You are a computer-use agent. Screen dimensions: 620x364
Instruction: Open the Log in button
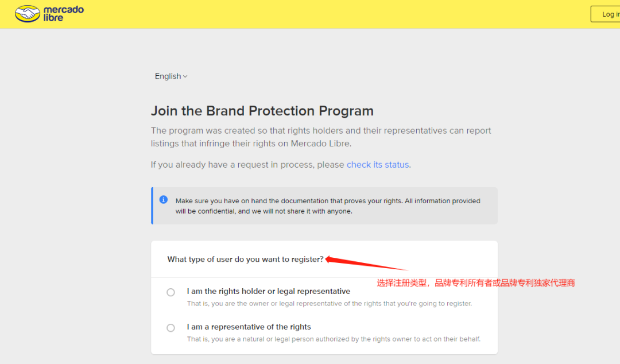607,14
